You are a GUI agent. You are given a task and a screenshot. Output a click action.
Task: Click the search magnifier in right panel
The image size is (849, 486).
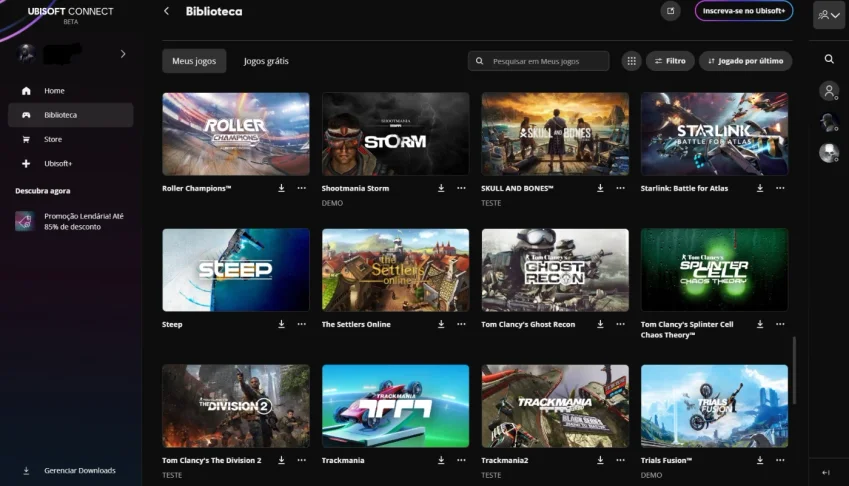coord(829,59)
